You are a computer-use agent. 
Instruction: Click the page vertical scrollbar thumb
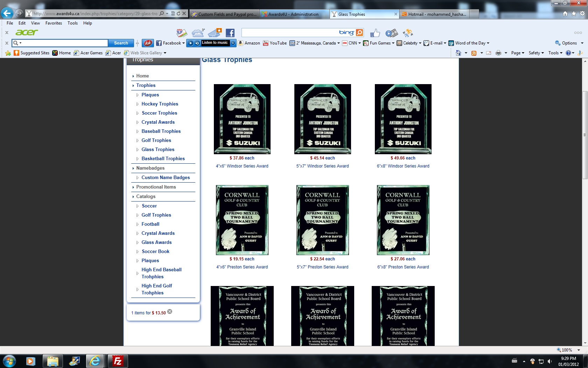click(x=585, y=135)
